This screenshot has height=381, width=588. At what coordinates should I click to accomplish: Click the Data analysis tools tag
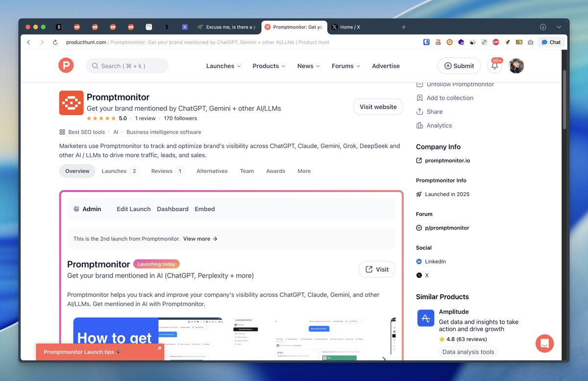(468, 352)
